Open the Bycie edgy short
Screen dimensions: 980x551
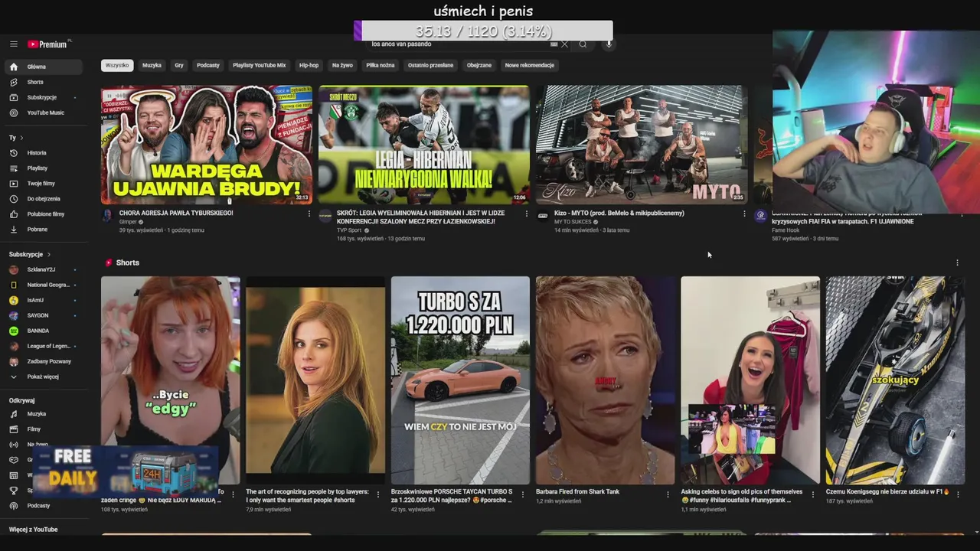coord(170,380)
